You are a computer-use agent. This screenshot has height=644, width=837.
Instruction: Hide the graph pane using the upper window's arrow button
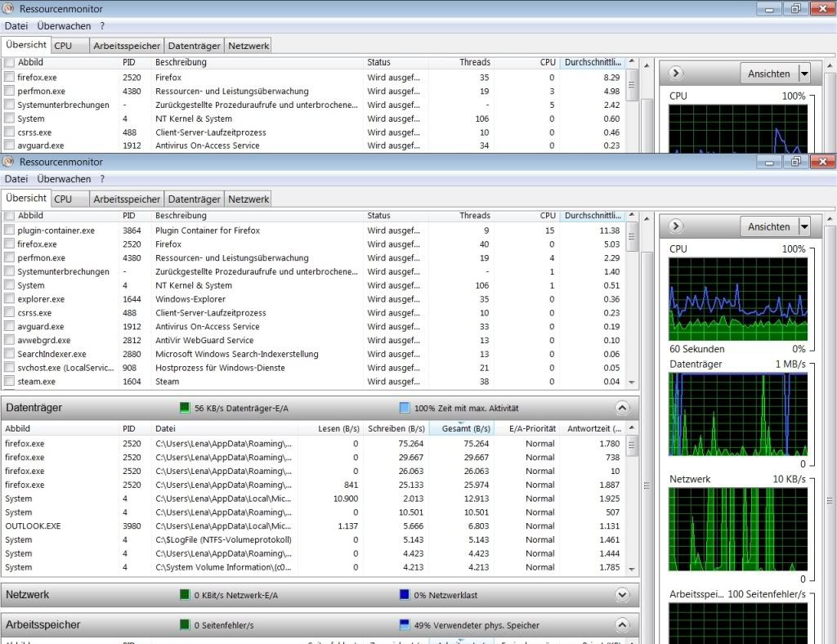(676, 74)
